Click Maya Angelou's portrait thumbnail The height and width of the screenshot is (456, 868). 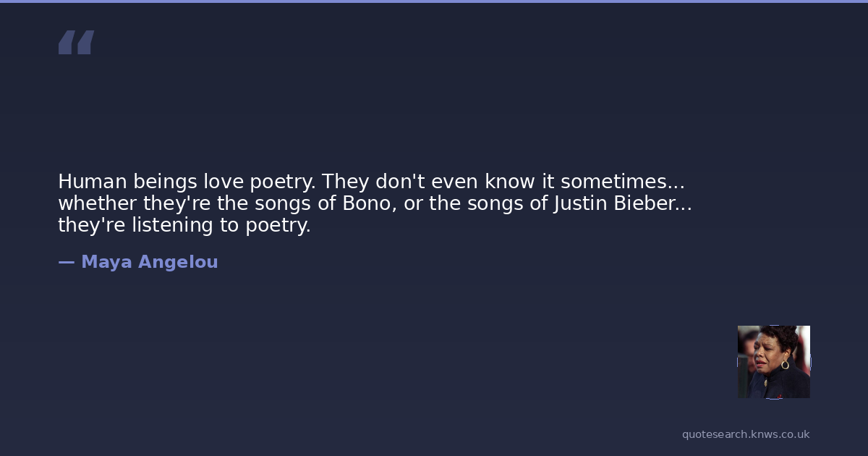pyautogui.click(x=773, y=361)
